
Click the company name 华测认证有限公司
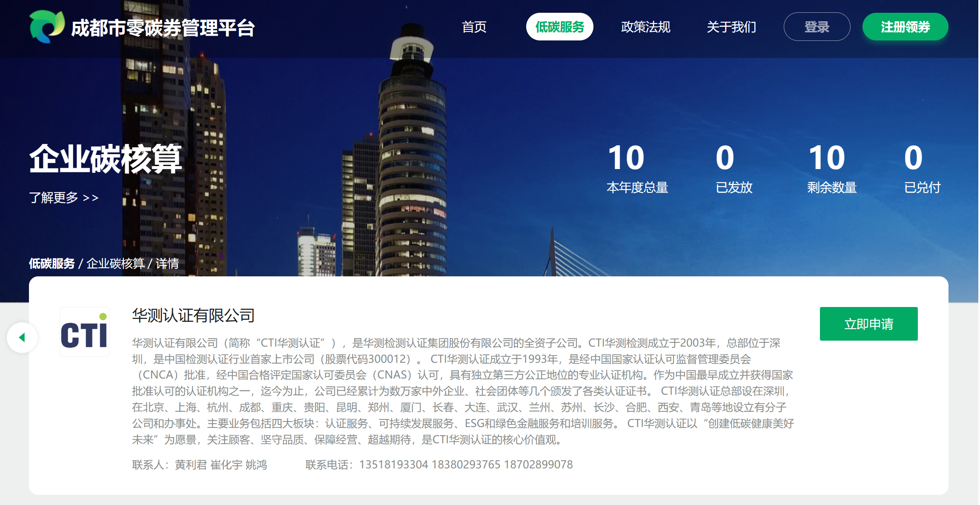click(x=193, y=316)
